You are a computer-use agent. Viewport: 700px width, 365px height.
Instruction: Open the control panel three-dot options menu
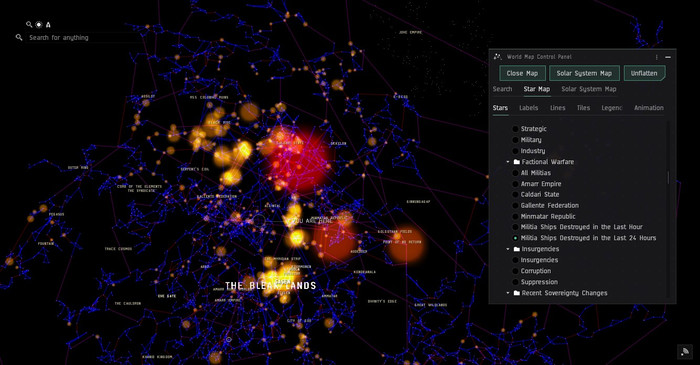coord(657,57)
